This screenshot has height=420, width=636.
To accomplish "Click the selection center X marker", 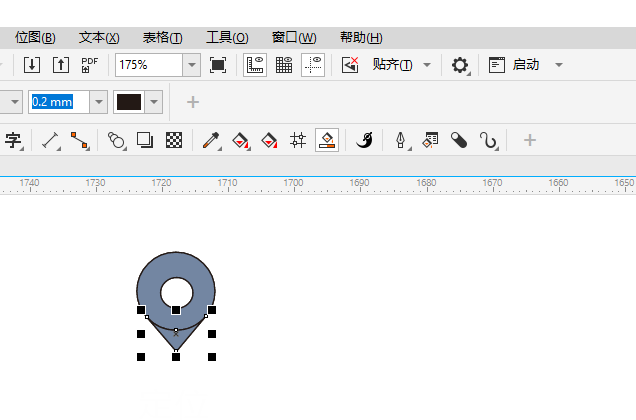I will [x=176, y=334].
